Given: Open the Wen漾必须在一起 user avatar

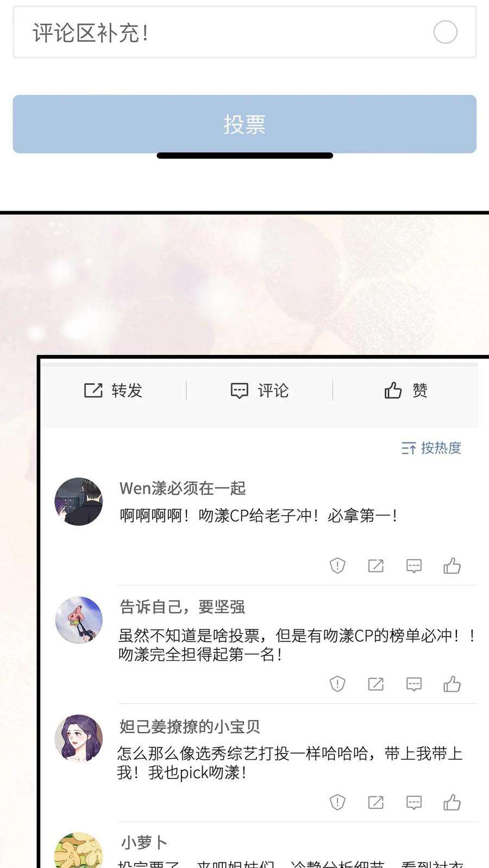Looking at the screenshot, I should coord(79,502).
